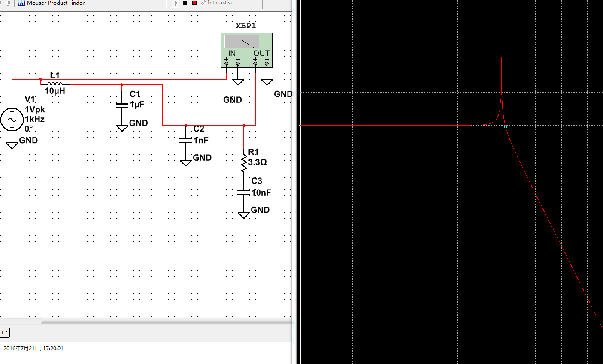This screenshot has width=603, height=364.
Task: Start the simulation with the Run arrow
Action: click(176, 3)
